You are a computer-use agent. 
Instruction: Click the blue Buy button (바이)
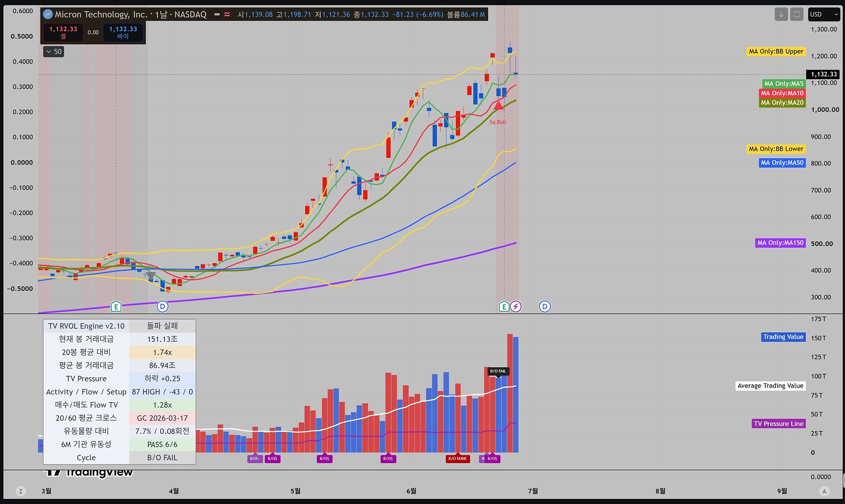click(123, 33)
